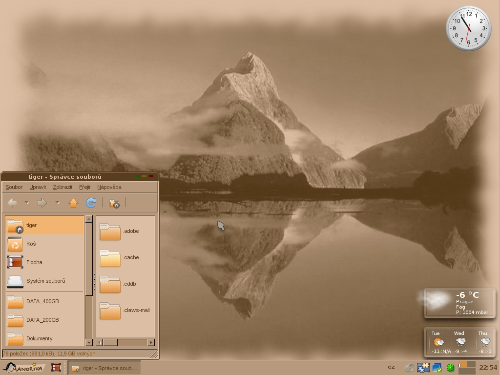The image size is (500, 375).
Task: Click the sidebar scrollbar up arrow
Action: click(89, 219)
